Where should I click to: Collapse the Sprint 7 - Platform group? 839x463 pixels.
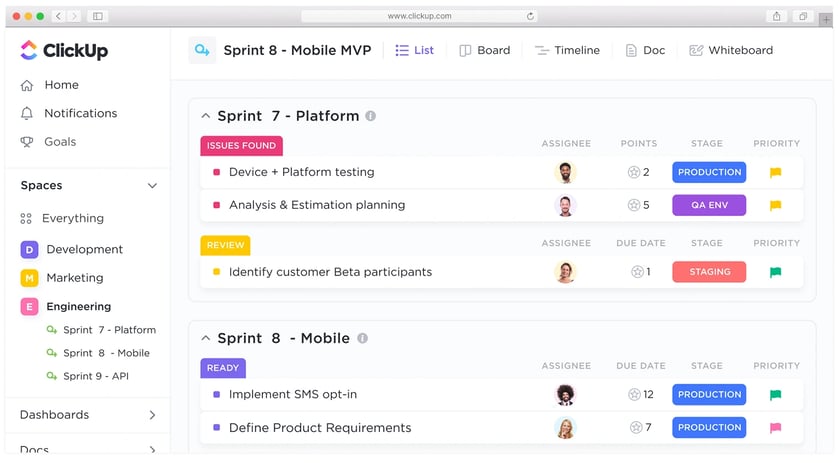point(207,116)
